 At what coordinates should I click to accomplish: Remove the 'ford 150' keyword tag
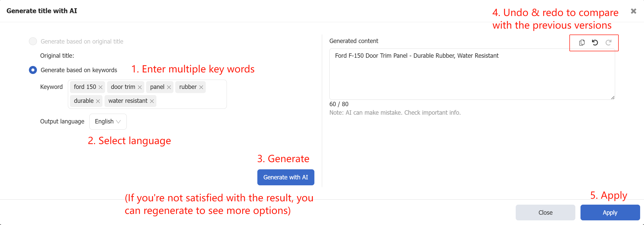tap(101, 87)
